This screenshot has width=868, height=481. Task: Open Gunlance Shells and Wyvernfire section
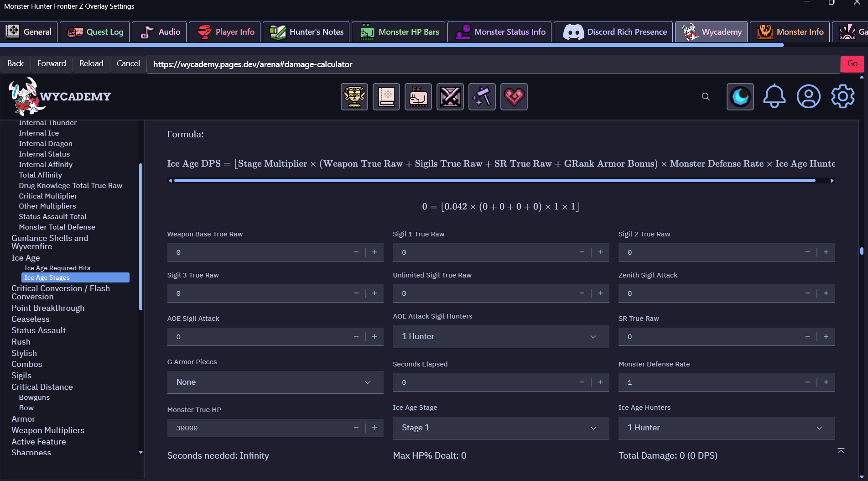point(50,242)
